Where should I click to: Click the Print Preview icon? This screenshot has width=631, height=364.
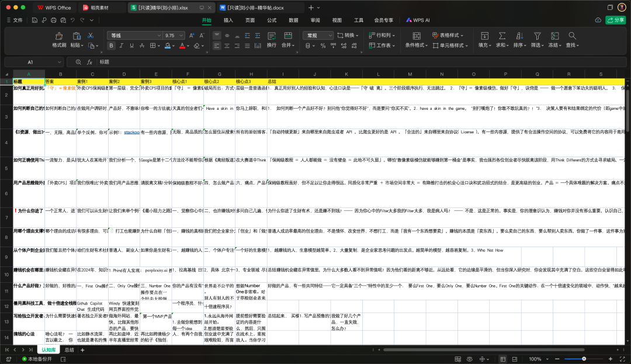[x=63, y=20]
